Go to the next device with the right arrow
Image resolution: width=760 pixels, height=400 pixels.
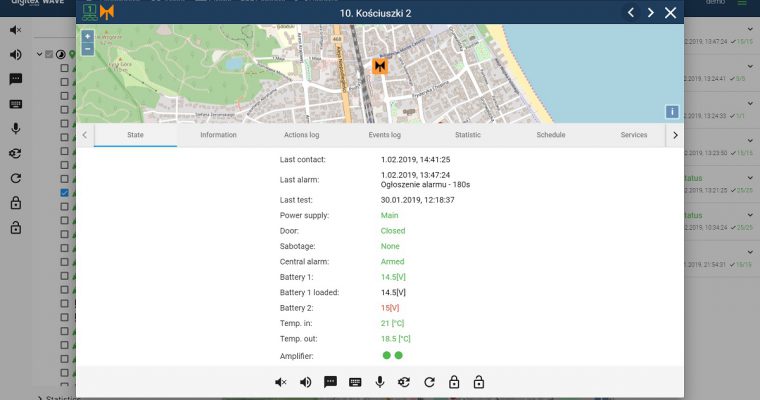click(650, 12)
